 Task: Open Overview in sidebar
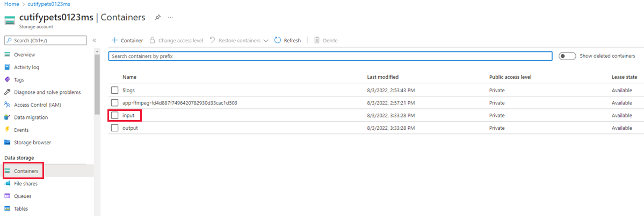[x=24, y=55]
